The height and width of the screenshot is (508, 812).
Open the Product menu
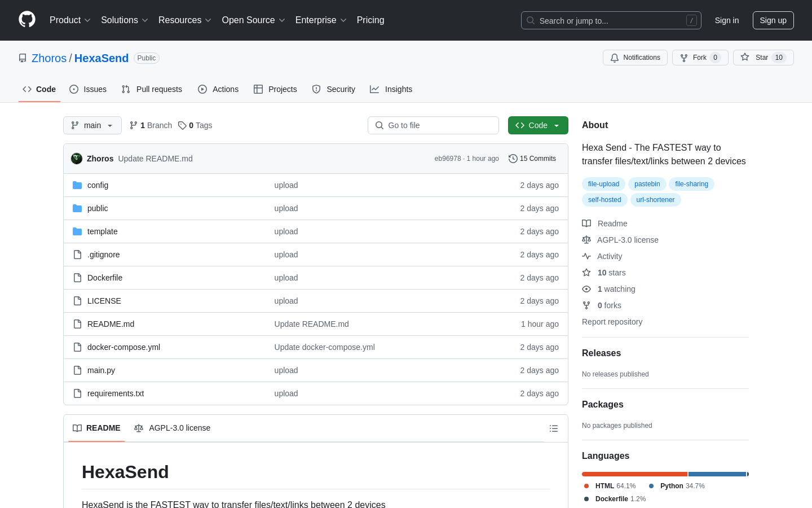(x=70, y=20)
